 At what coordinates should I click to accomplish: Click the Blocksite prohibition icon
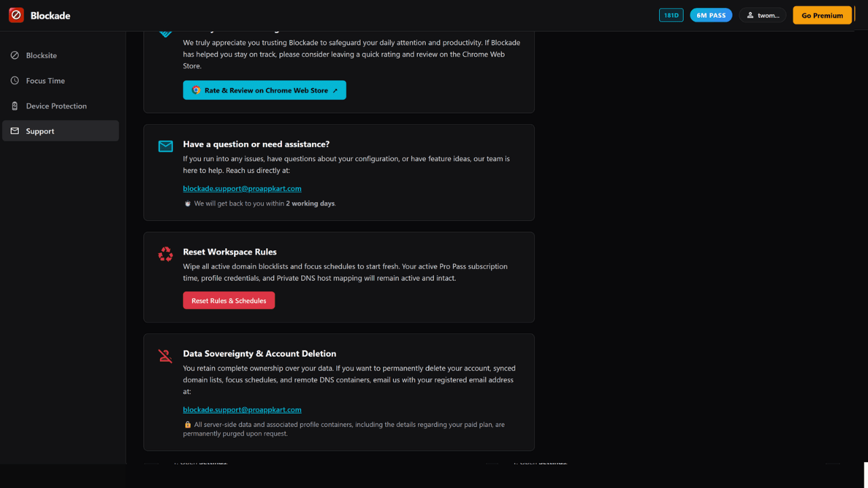point(15,55)
